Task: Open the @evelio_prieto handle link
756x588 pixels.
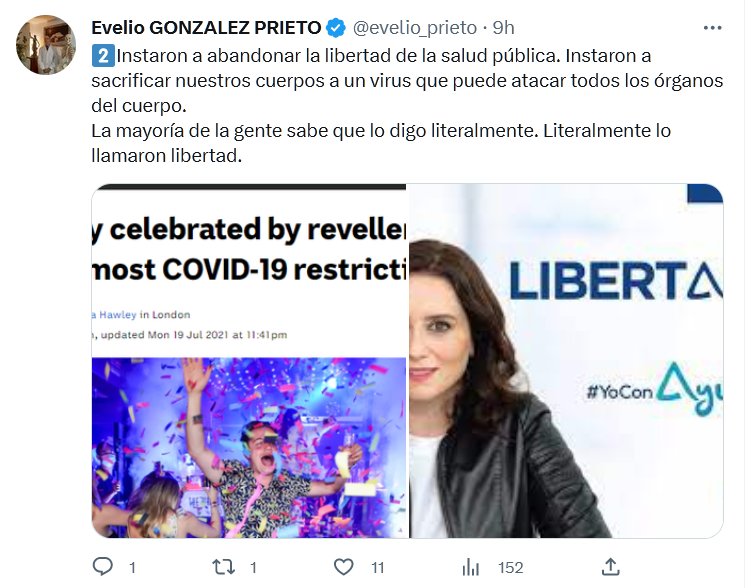Action: (x=415, y=28)
